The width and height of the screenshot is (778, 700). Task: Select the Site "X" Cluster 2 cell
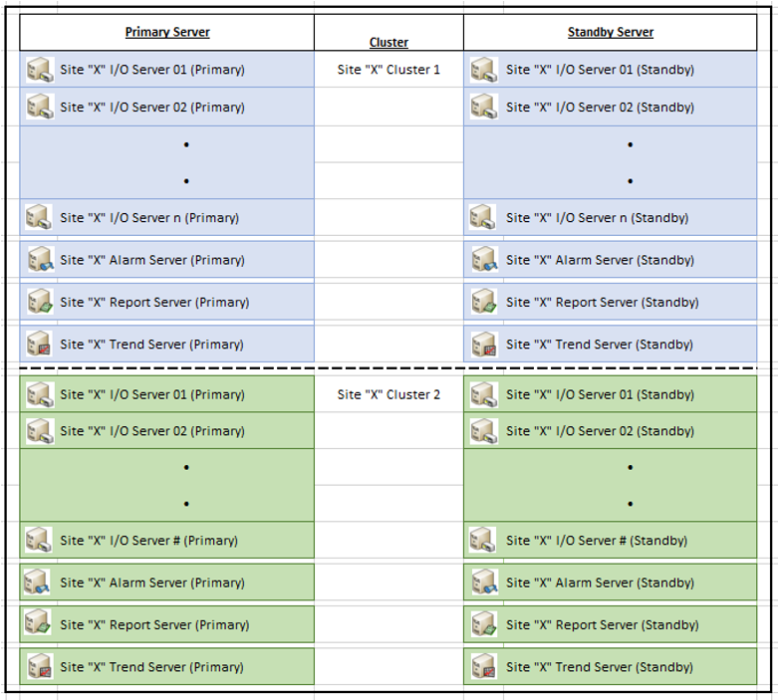[389, 394]
